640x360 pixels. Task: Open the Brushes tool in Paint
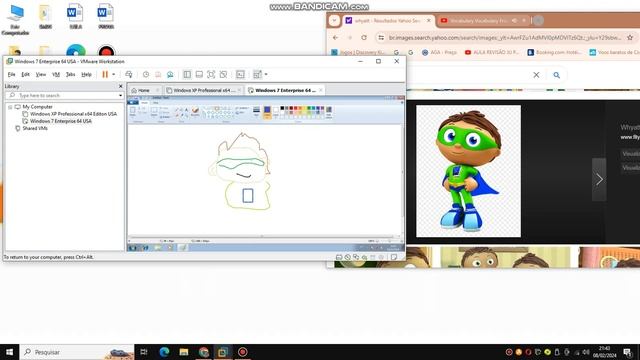[195, 111]
